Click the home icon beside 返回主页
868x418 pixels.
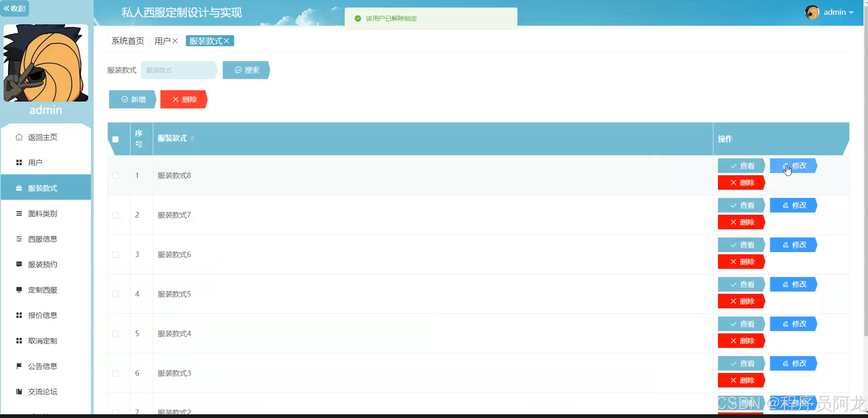19,137
